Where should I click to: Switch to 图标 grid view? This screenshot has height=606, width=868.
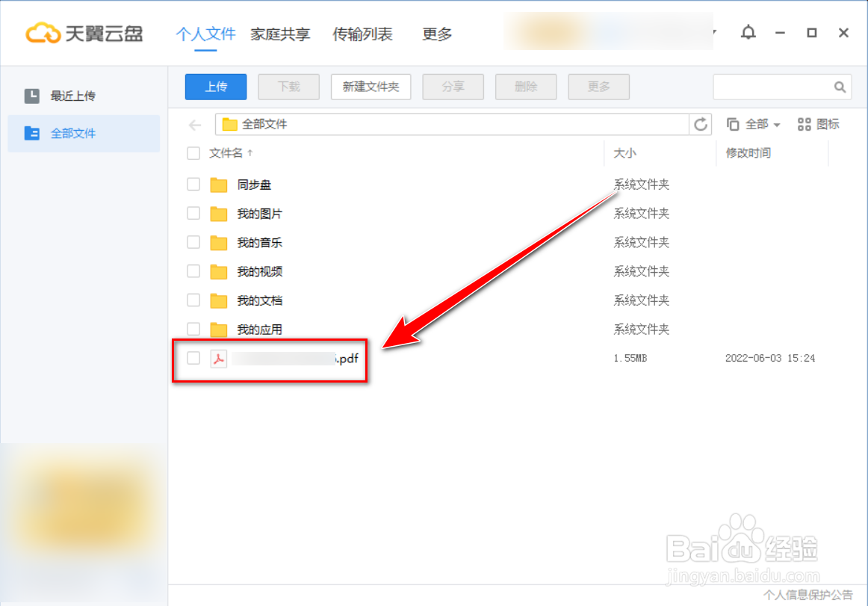point(818,124)
